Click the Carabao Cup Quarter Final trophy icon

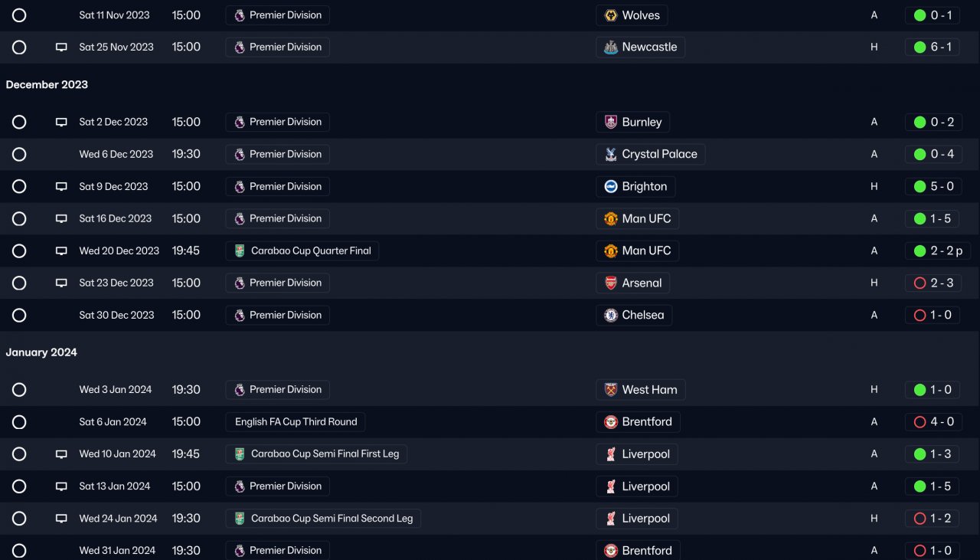pyautogui.click(x=240, y=251)
